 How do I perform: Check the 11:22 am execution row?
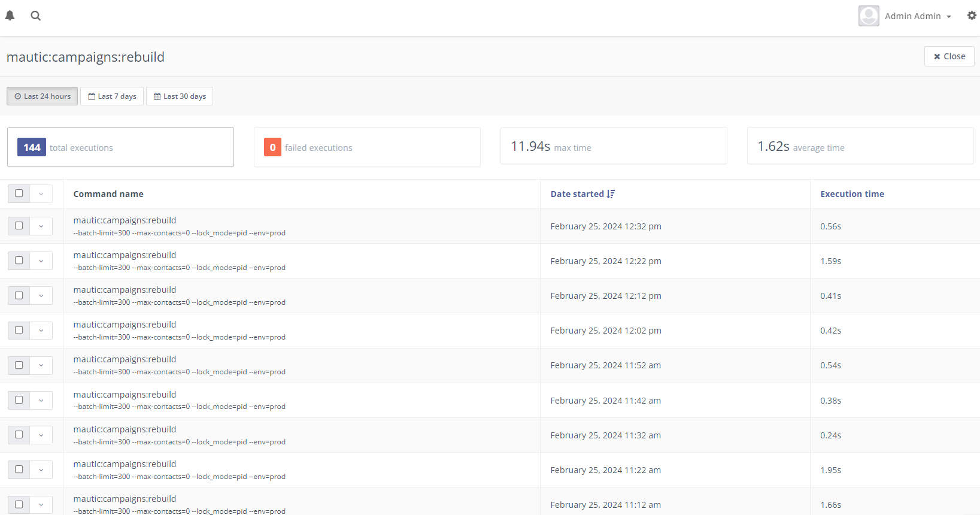click(19, 469)
